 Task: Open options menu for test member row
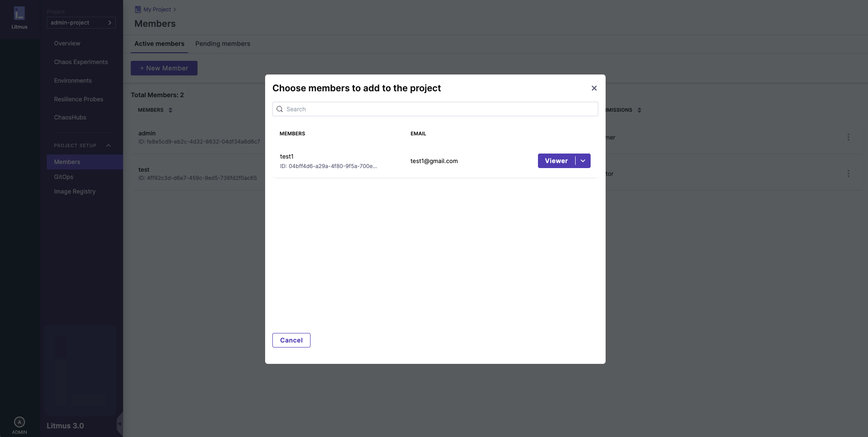pyautogui.click(x=848, y=174)
